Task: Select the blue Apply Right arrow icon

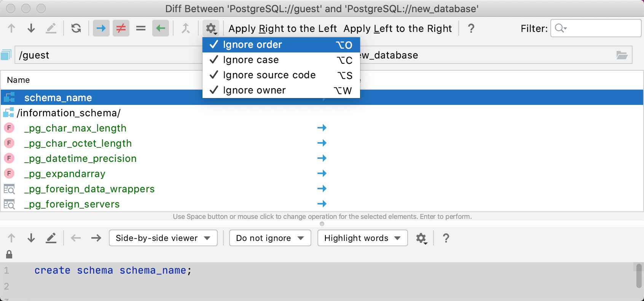Action: 101,28
